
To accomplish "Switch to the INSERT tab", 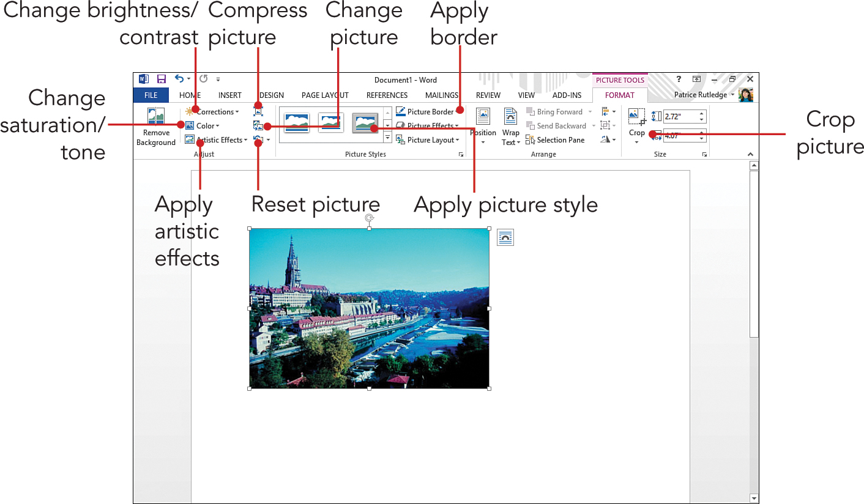I will click(230, 95).
